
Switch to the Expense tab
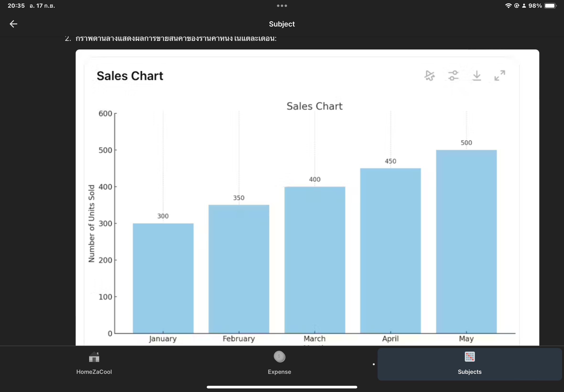[x=279, y=372]
